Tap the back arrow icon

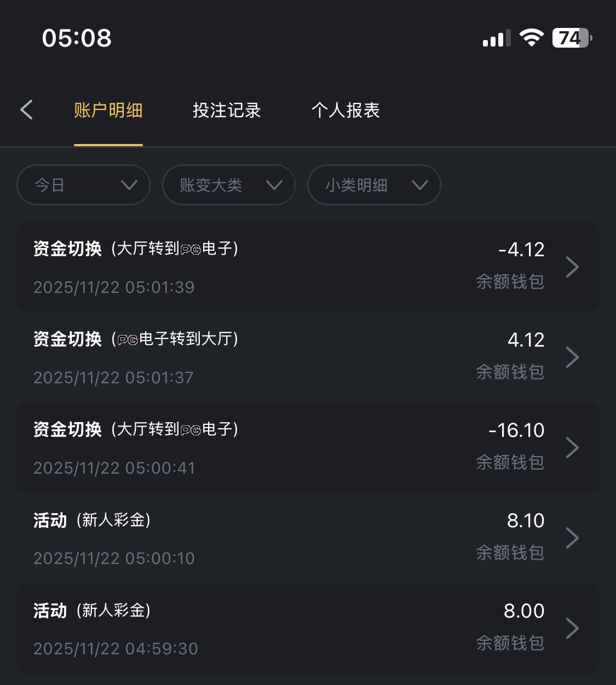coord(26,110)
